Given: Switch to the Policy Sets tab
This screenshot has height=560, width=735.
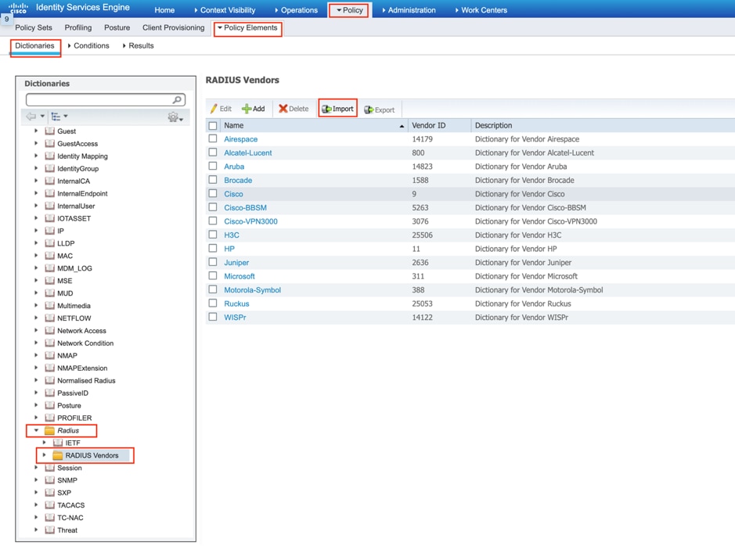Looking at the screenshot, I should (34, 28).
